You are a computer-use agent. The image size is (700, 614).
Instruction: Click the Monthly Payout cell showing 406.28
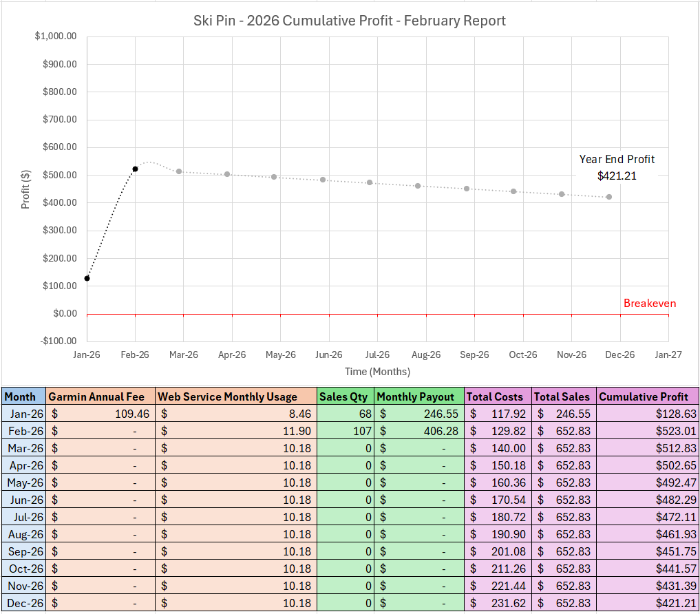pyautogui.click(x=419, y=432)
